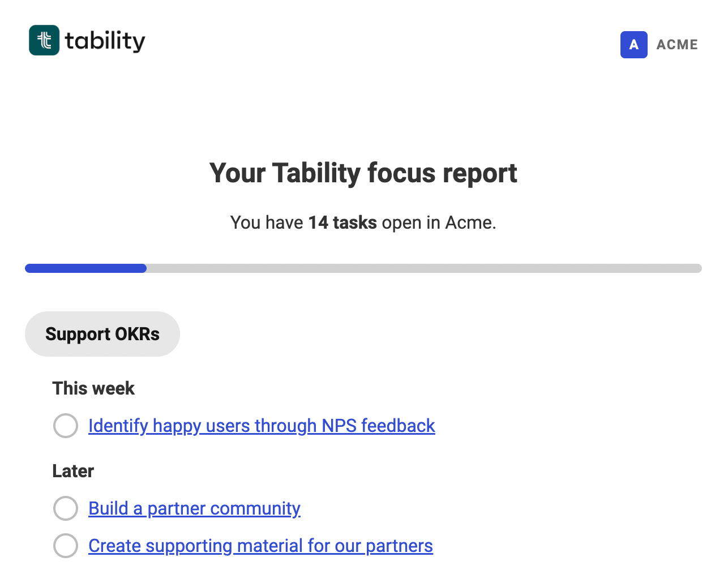Mark Build a partner community as done

(66, 508)
